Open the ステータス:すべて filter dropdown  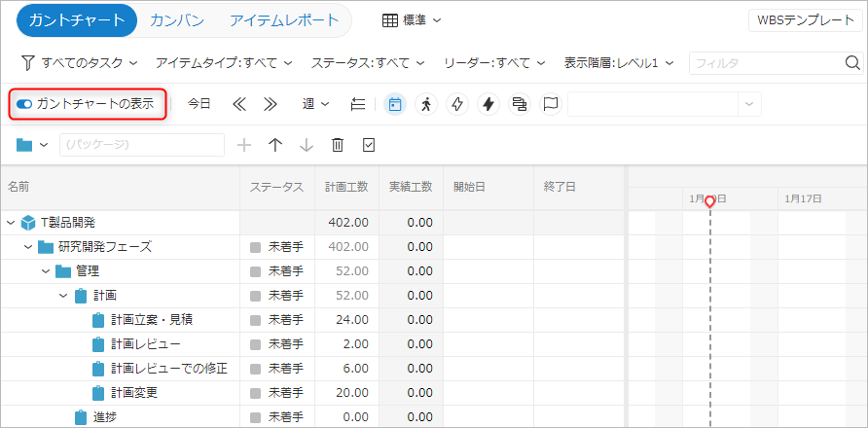pos(368,63)
